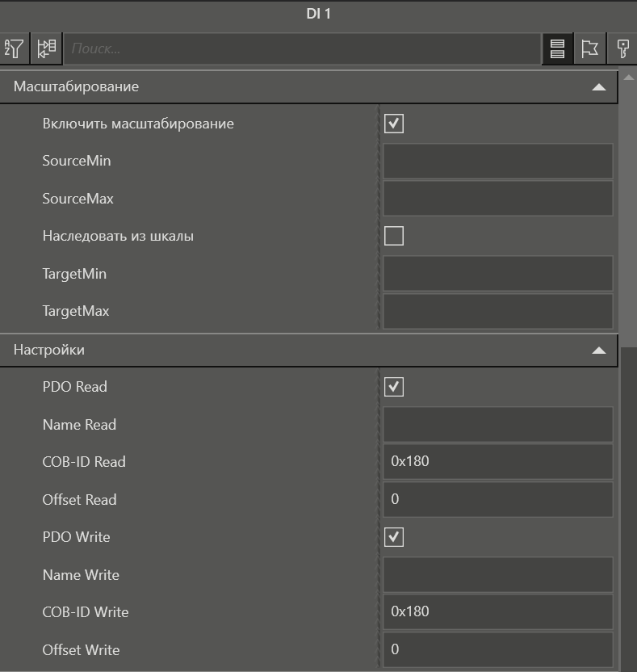The height and width of the screenshot is (672, 637).
Task: Edit the Offset Write field
Action: click(498, 649)
